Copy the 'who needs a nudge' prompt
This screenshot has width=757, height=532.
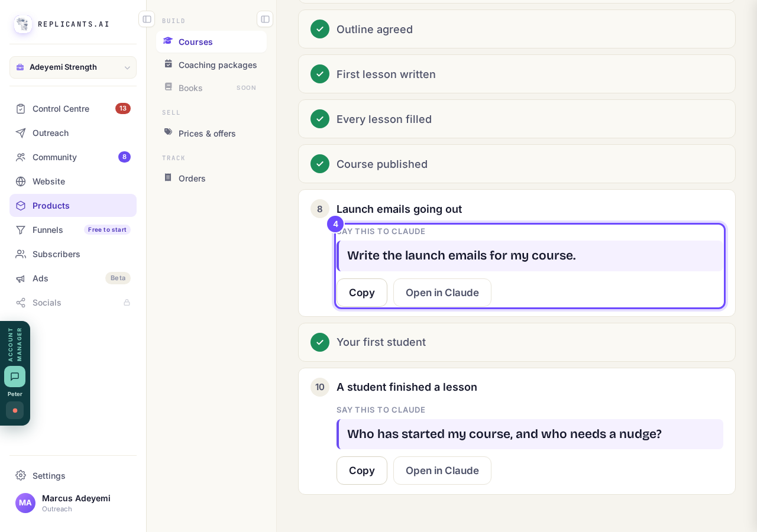[x=362, y=471]
